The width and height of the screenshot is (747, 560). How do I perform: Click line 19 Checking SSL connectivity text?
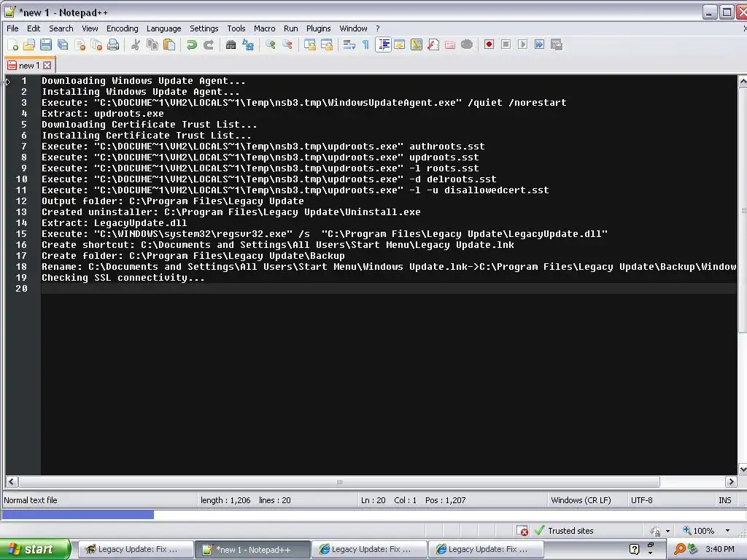click(123, 278)
